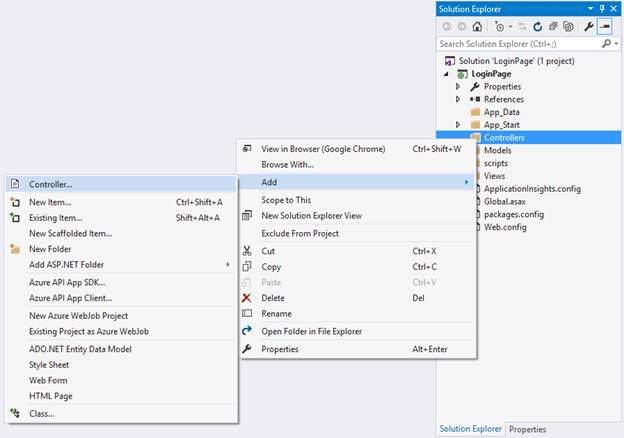
Task: Select New Scaffolded Item... menu entry
Action: pyautogui.click(x=70, y=233)
